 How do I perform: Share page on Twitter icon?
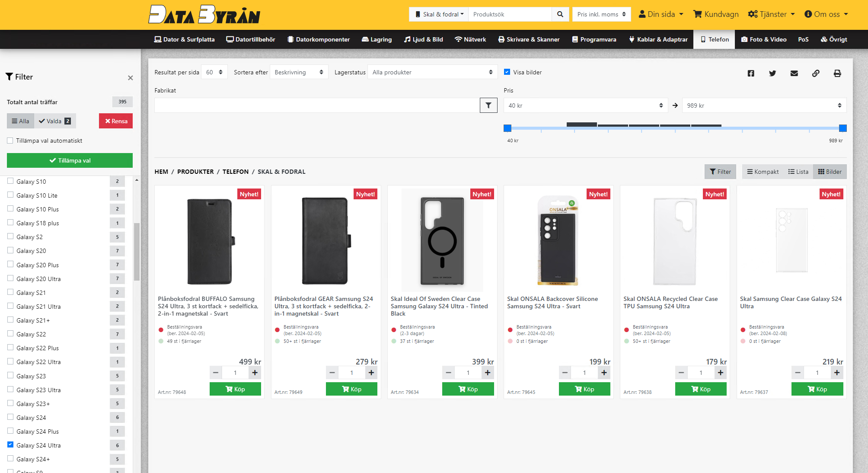coord(772,74)
